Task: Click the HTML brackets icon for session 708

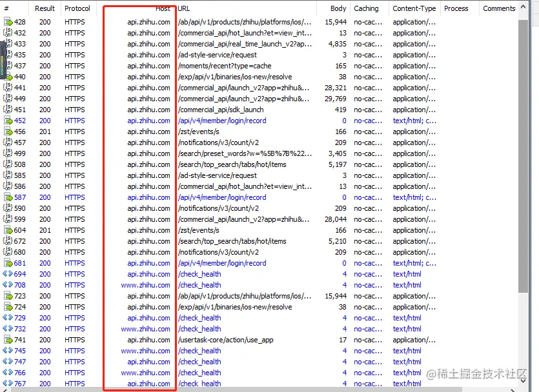Action: click(x=8, y=285)
